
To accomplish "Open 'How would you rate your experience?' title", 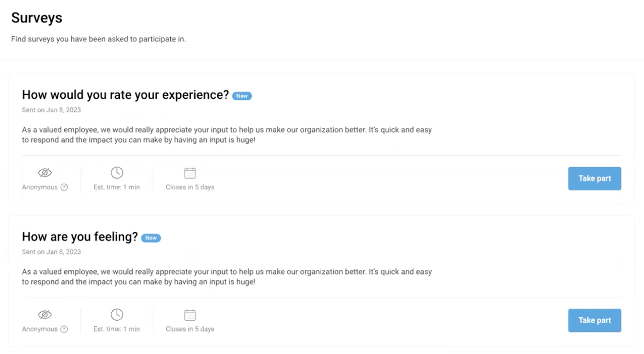I will 125,95.
